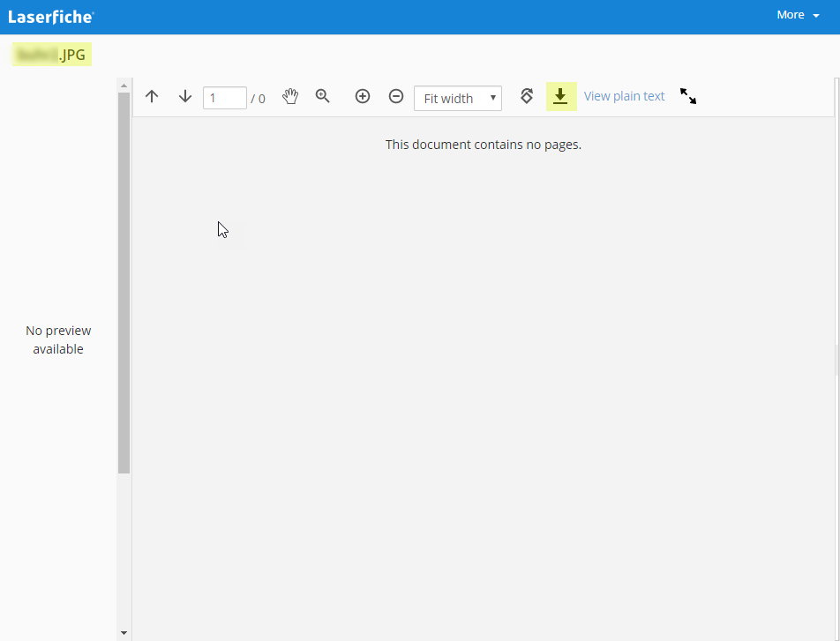840x641 pixels.
Task: Click the '/ 0' page count label
Action: click(x=258, y=99)
